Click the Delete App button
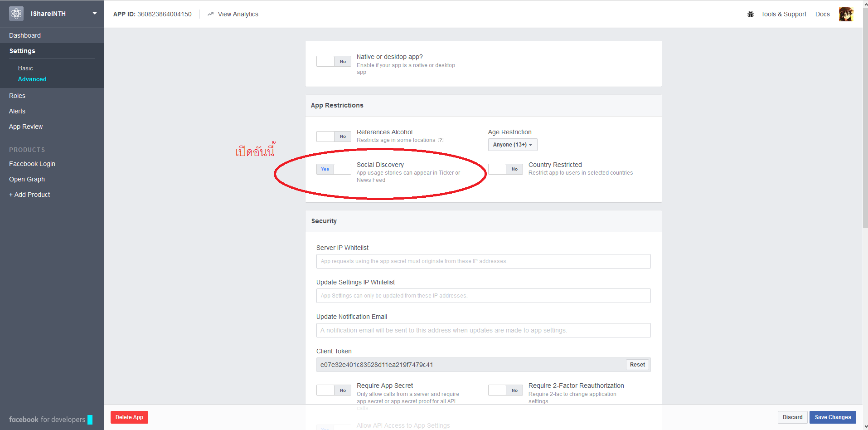 129,417
